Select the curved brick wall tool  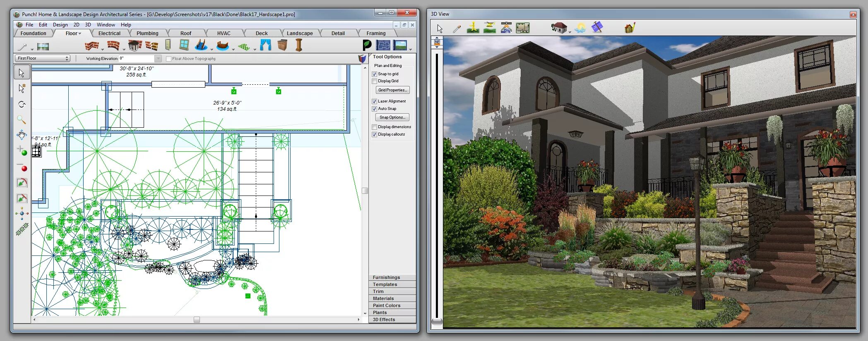click(113, 45)
